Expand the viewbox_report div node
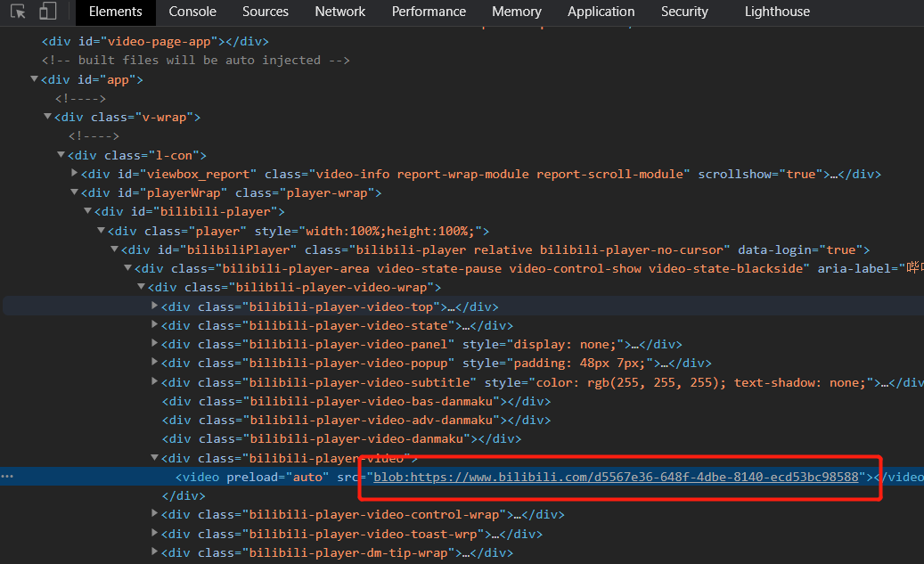This screenshot has height=564, width=924. pyautogui.click(x=74, y=173)
